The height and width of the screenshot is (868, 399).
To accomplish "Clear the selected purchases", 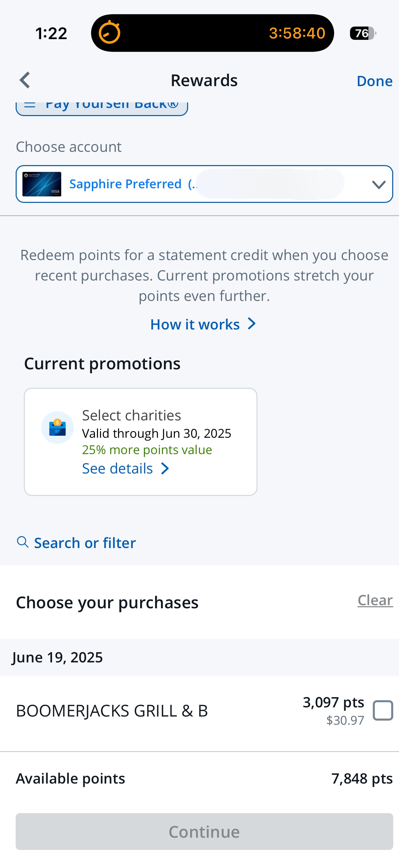I will (x=375, y=600).
